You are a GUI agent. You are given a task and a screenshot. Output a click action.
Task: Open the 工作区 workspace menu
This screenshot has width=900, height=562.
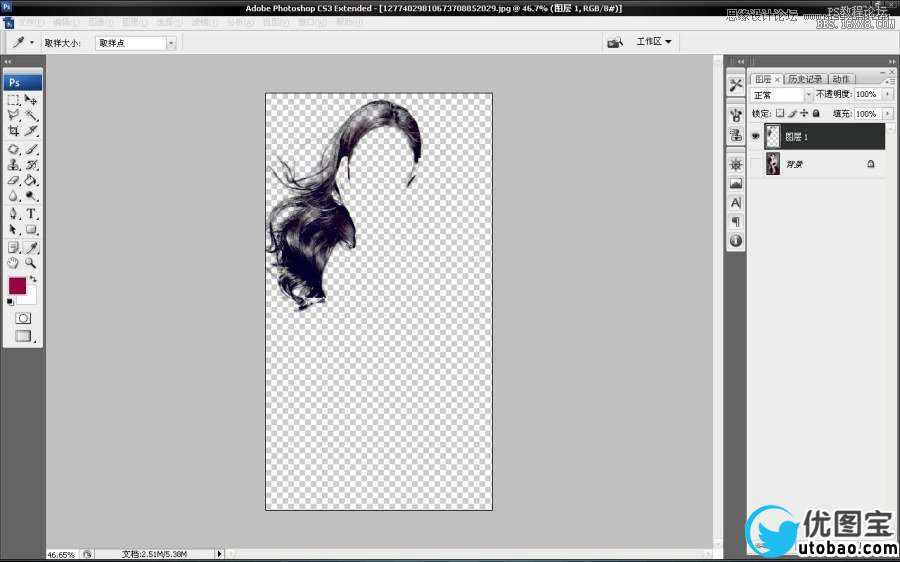(653, 41)
